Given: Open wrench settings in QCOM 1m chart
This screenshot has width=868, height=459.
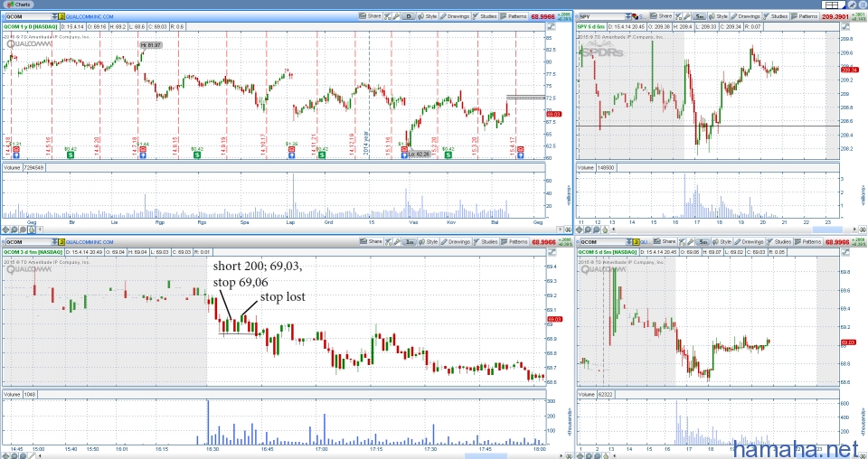Looking at the screenshot, I should [x=396, y=241].
